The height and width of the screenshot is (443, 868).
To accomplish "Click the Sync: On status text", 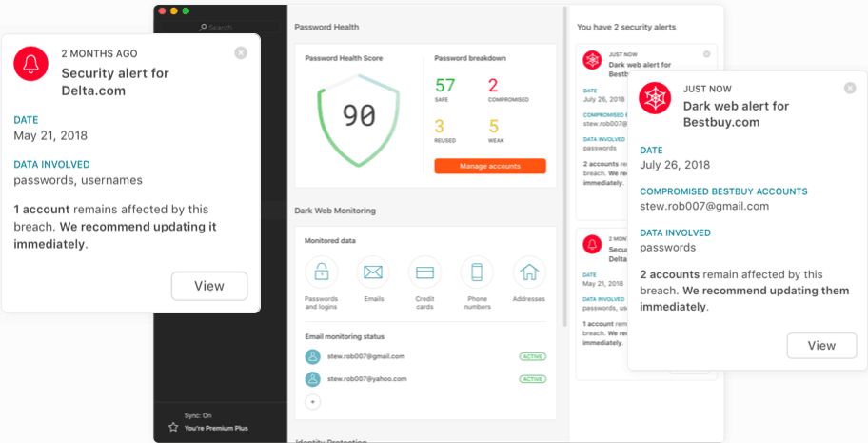I will point(198,415).
